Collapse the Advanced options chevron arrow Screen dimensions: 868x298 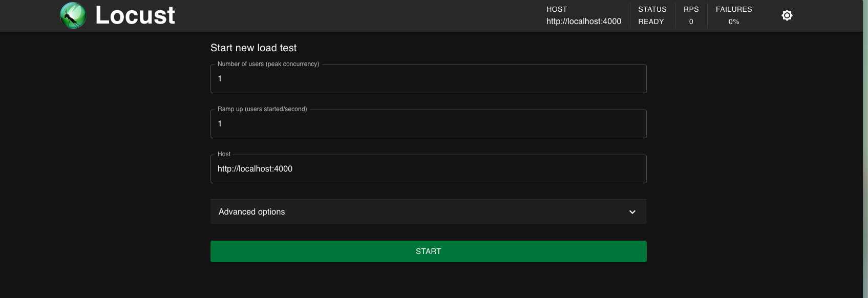[632, 211]
